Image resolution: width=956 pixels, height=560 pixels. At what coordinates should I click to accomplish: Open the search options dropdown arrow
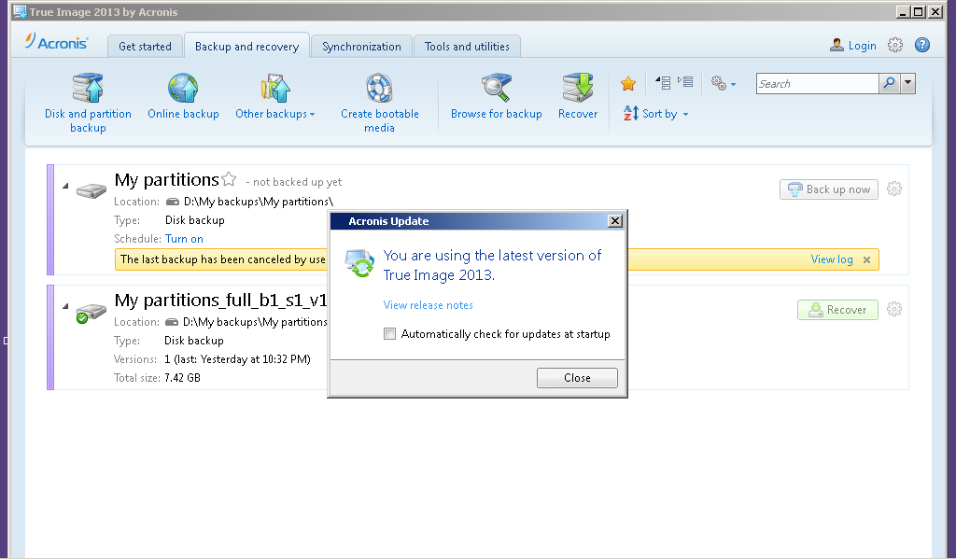(907, 83)
